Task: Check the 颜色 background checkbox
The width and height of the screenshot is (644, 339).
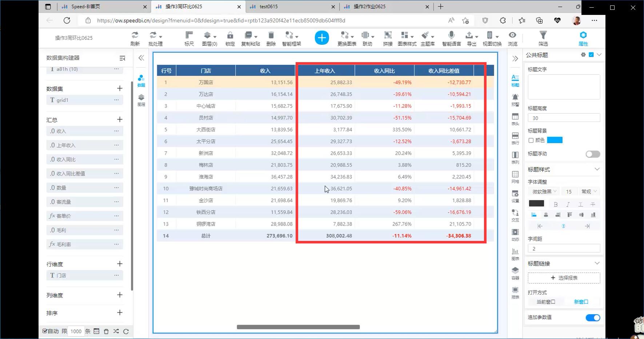Action: pos(531,140)
